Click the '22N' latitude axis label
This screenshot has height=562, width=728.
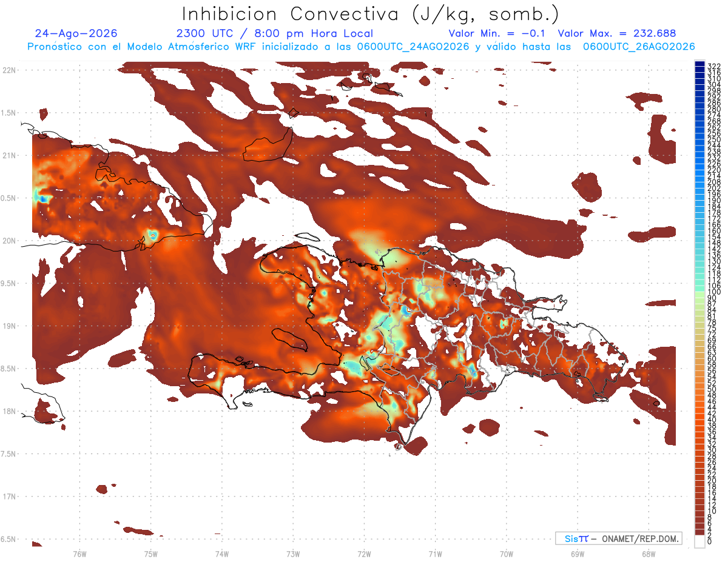click(x=9, y=70)
